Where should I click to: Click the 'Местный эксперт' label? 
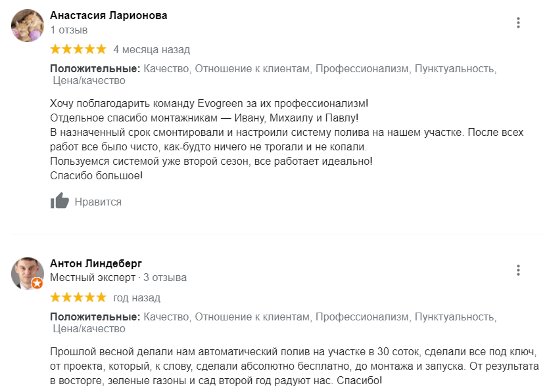point(93,277)
